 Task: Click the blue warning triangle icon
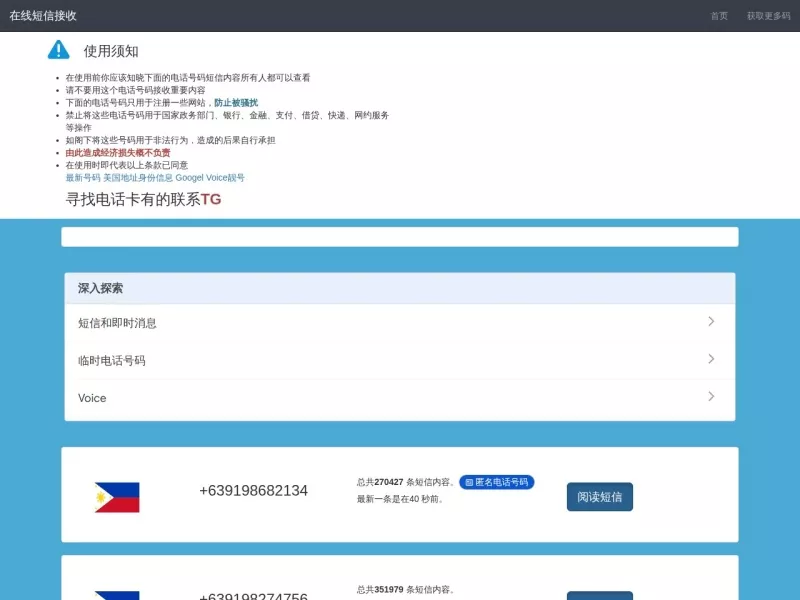(x=59, y=50)
